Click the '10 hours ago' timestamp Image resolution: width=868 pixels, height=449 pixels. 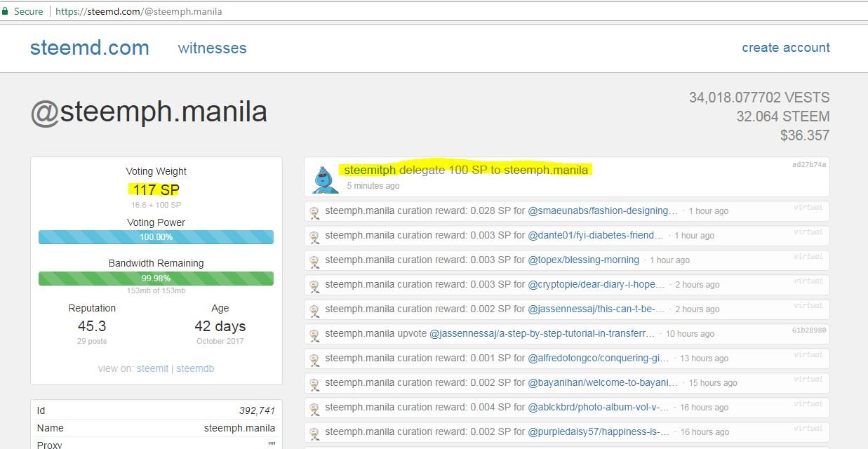pyautogui.click(x=690, y=334)
